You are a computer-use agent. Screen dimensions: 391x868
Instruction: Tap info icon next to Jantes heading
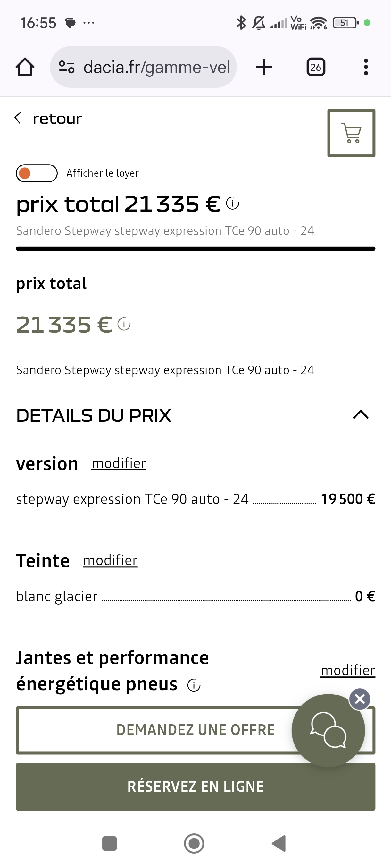[x=194, y=685]
